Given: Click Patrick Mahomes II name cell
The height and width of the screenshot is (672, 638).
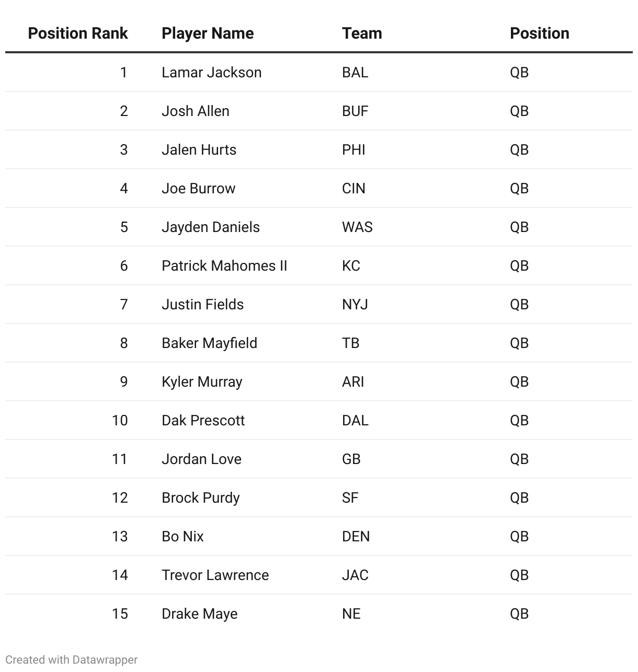Looking at the screenshot, I should (x=224, y=265).
